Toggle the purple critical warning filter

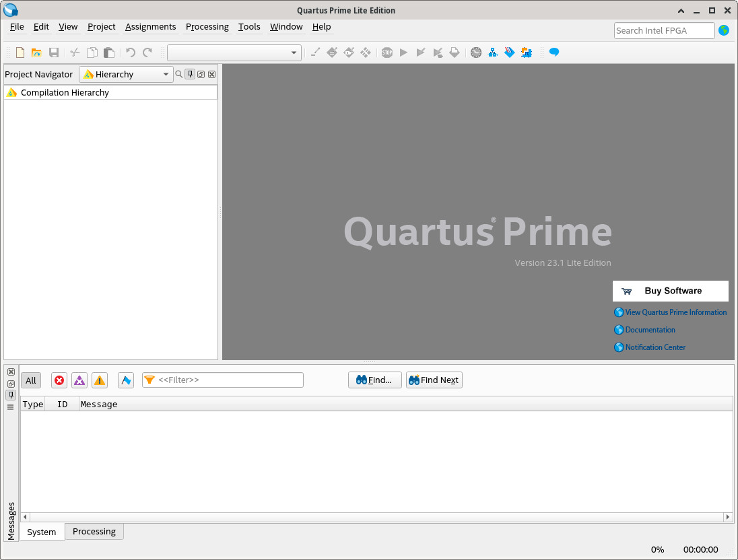pyautogui.click(x=79, y=380)
